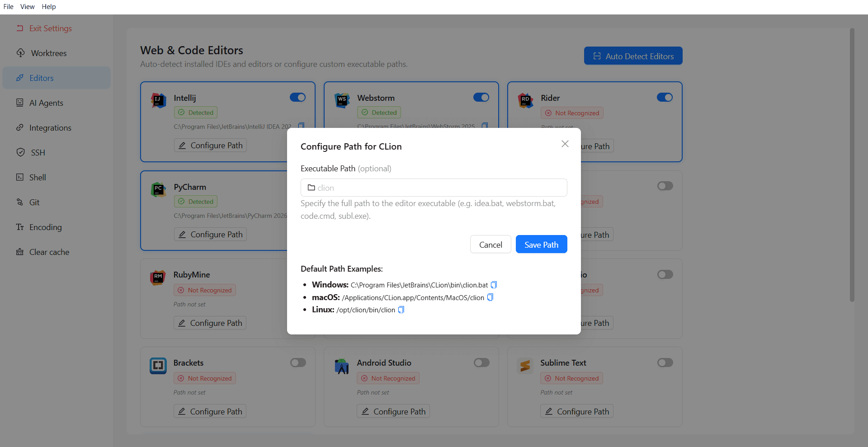Copy the IntelliJ detected path
This screenshot has width=868, height=447.
tap(302, 126)
